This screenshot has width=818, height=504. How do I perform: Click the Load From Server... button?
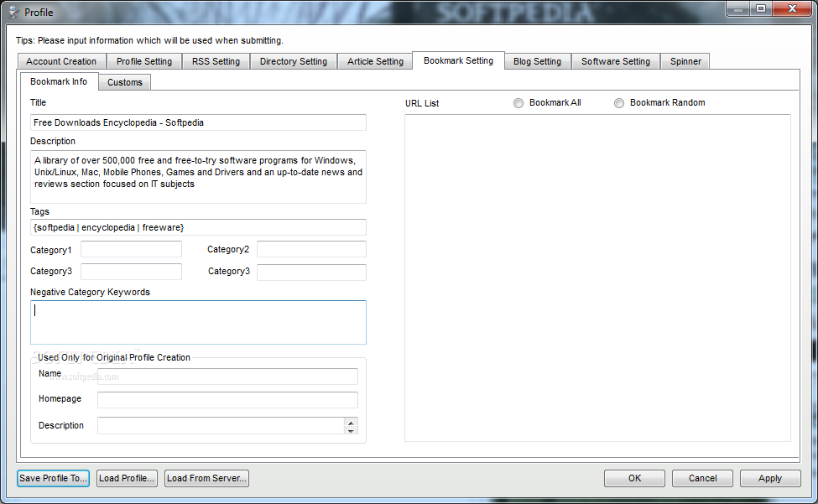tap(206, 478)
